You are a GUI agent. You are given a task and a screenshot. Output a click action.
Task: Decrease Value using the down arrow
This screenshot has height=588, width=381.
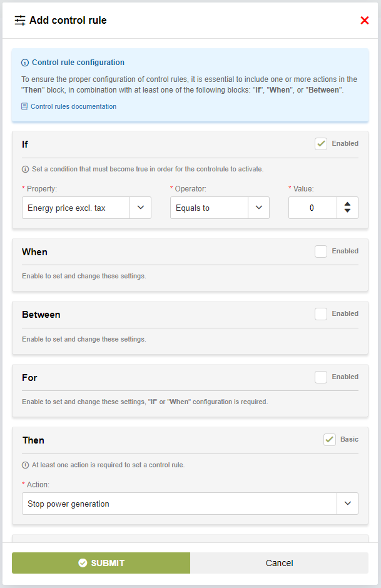pyautogui.click(x=347, y=212)
